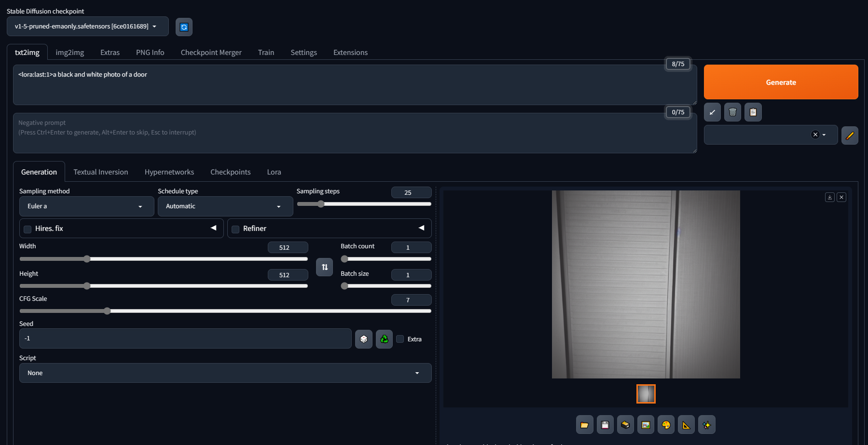Viewport: 868px width, 445px height.
Task: Click the large generated door image
Action: click(646, 284)
